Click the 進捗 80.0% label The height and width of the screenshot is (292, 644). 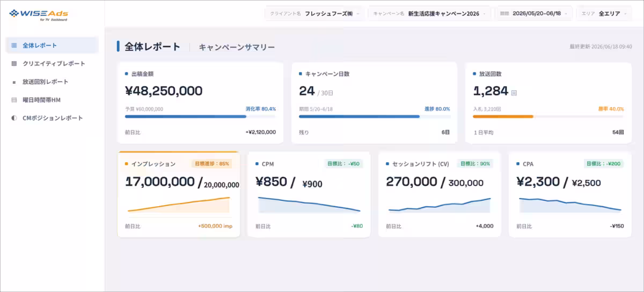[x=437, y=108]
